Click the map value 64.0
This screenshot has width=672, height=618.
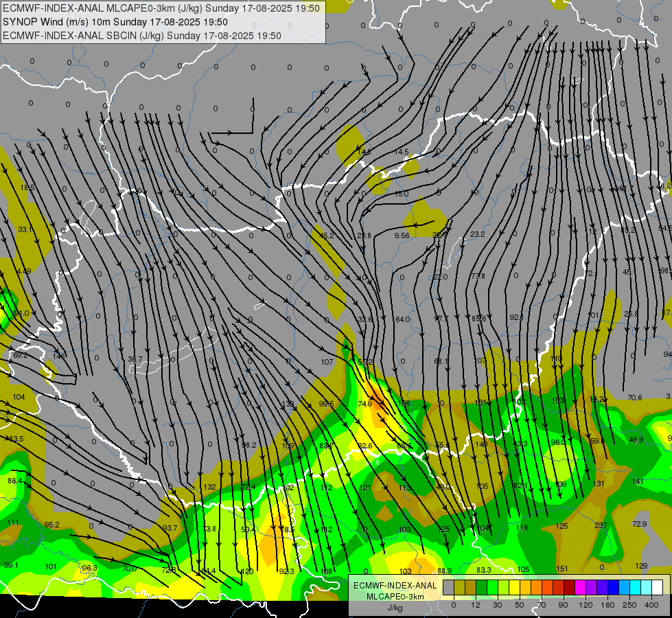tap(403, 319)
